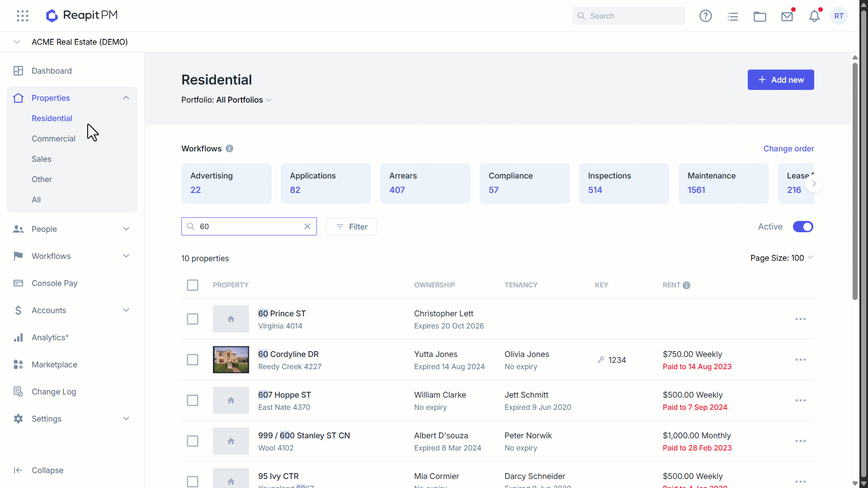Image resolution: width=868 pixels, height=488 pixels.
Task: Open the documents folder icon in header
Action: click(759, 16)
